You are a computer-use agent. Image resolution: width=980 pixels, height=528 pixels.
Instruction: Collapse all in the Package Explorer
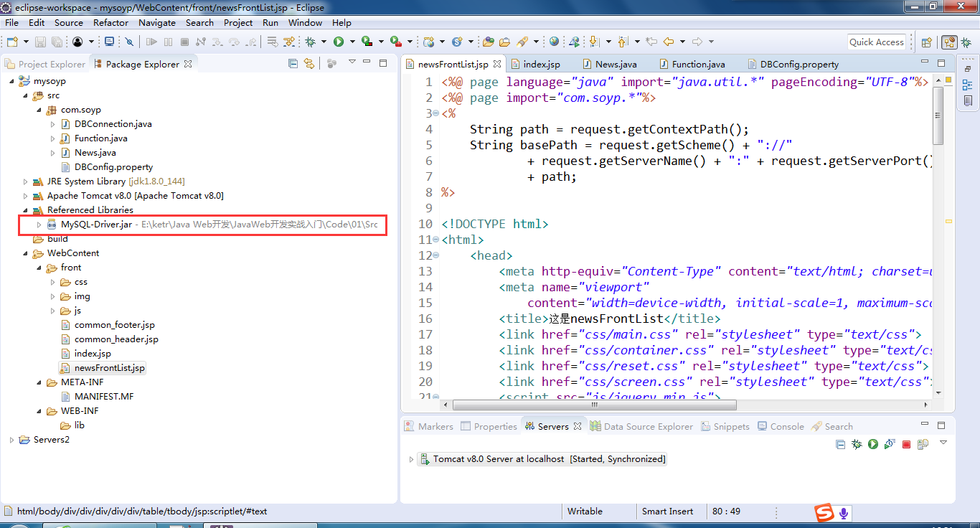(293, 63)
